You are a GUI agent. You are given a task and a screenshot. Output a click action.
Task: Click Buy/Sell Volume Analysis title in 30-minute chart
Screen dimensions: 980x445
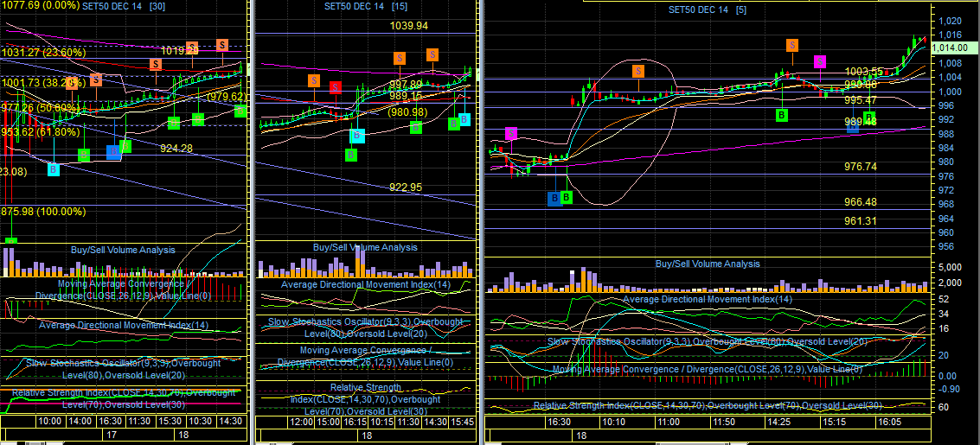[x=123, y=250]
